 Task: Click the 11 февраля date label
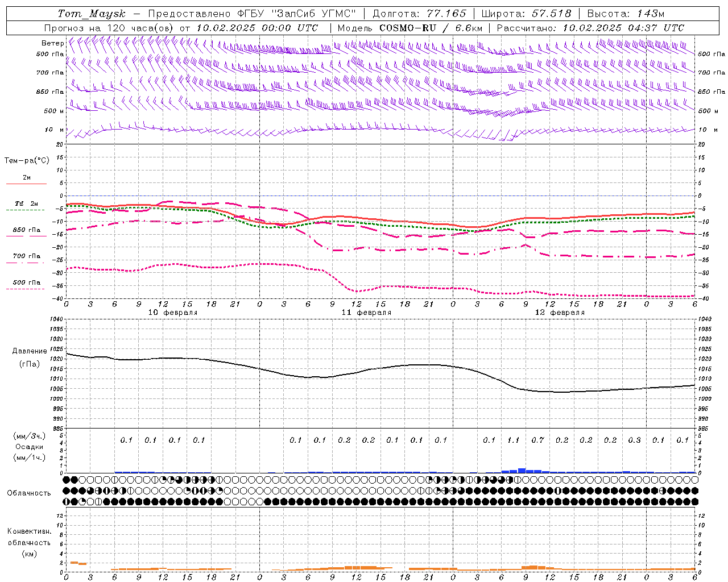point(366,313)
